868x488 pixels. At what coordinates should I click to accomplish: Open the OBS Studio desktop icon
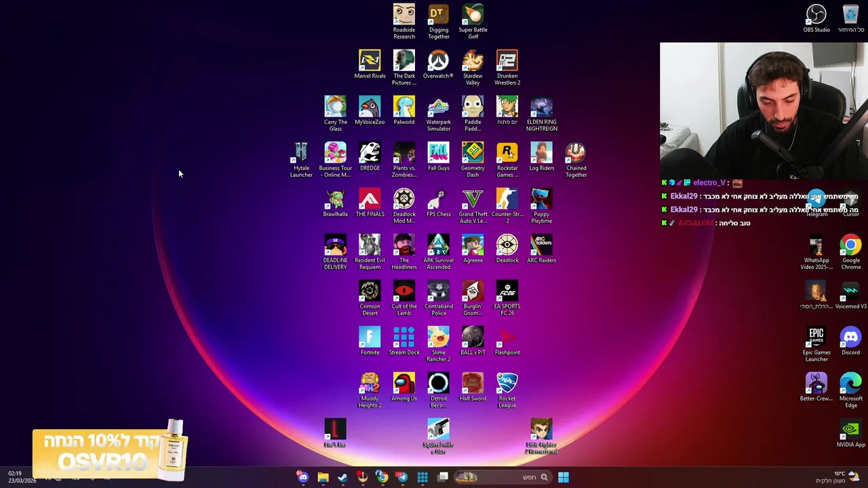pos(816,19)
